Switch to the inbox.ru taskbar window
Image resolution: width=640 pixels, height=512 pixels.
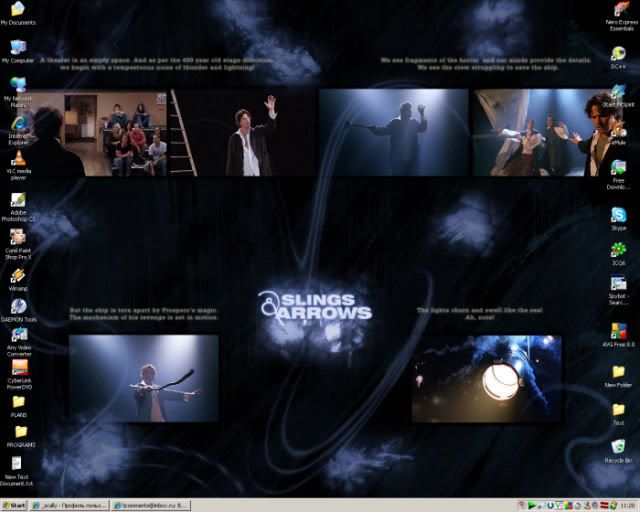coord(151,505)
